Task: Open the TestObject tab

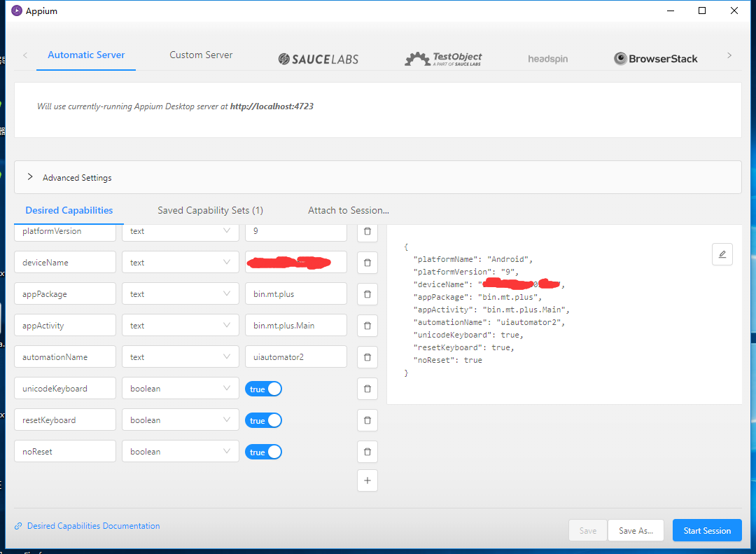Action: 443,59
